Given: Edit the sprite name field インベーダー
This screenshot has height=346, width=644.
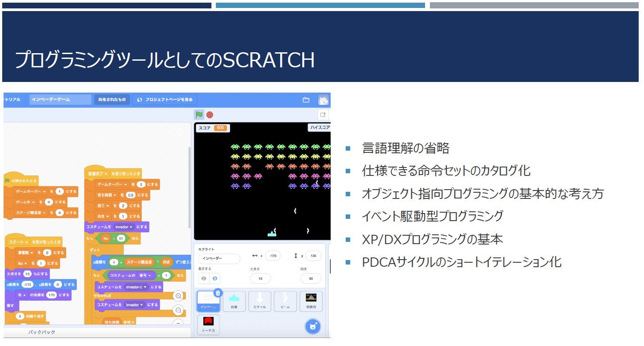Looking at the screenshot, I should point(219,259).
